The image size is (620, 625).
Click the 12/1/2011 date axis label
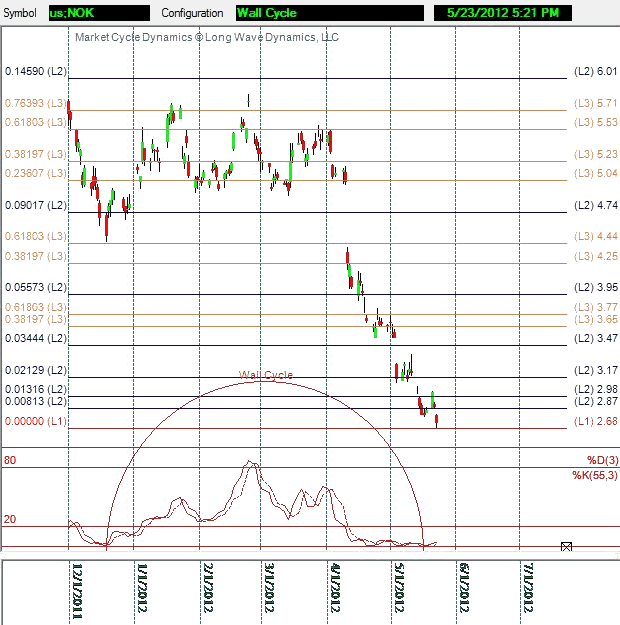tap(78, 591)
